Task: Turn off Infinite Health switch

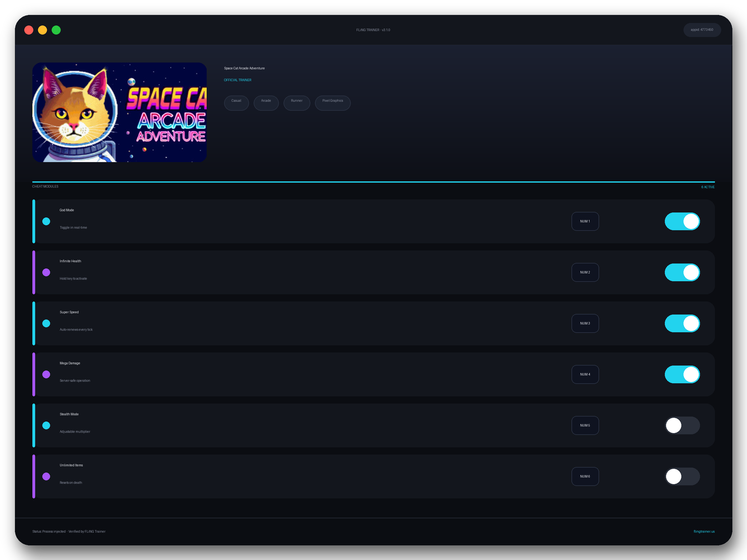Action: pos(682,273)
